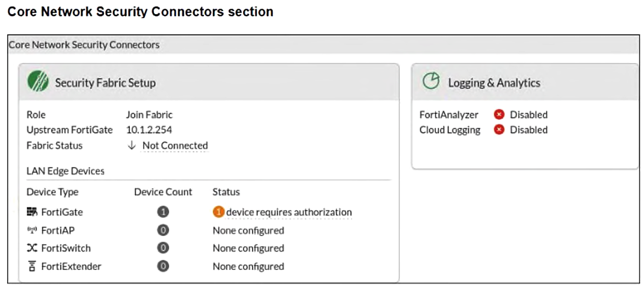Click the red FortiAnalyzer disabled status icon
This screenshot has width=644, height=287.
(499, 115)
